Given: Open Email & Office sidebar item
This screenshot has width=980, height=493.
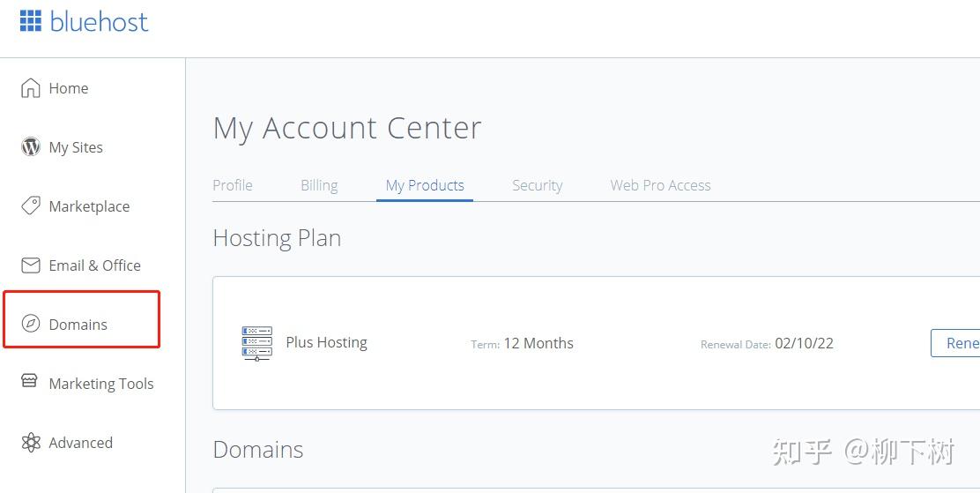Looking at the screenshot, I should 94,265.
